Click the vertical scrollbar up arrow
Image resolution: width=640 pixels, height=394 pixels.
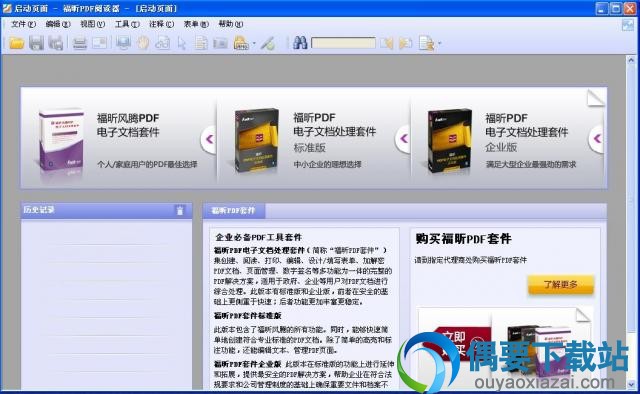(x=631, y=60)
